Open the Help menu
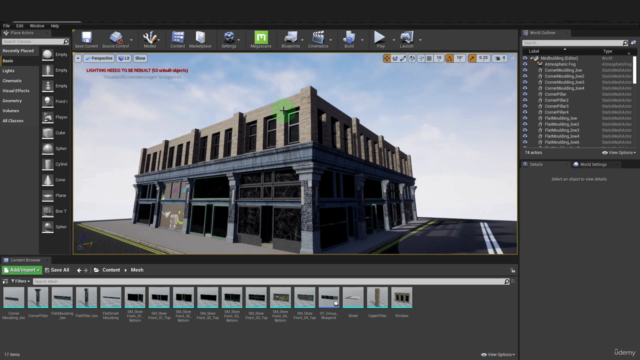Screen dimensions: 640x360 coord(55,26)
